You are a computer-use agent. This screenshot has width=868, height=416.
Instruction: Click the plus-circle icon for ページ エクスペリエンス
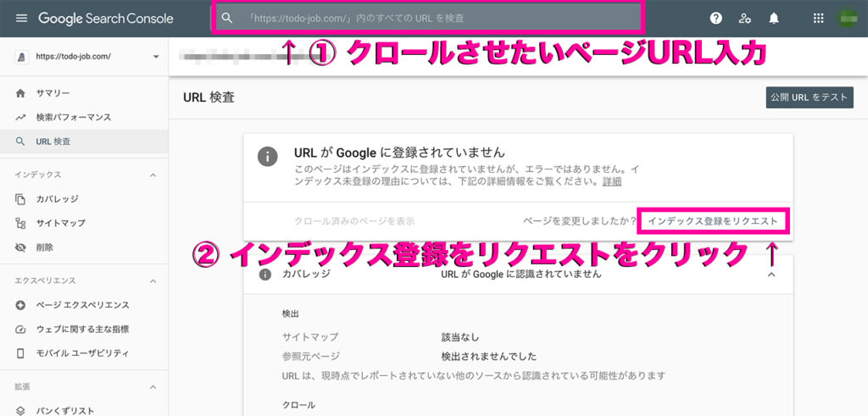coord(20,305)
